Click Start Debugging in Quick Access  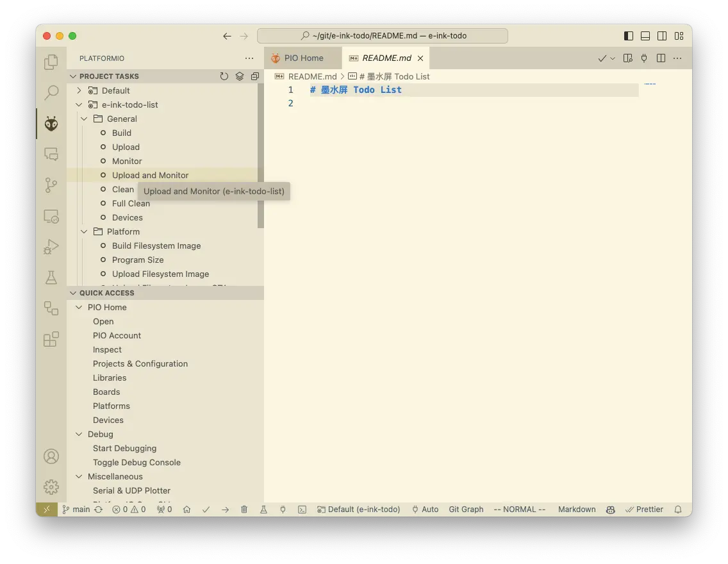pyautogui.click(x=124, y=448)
